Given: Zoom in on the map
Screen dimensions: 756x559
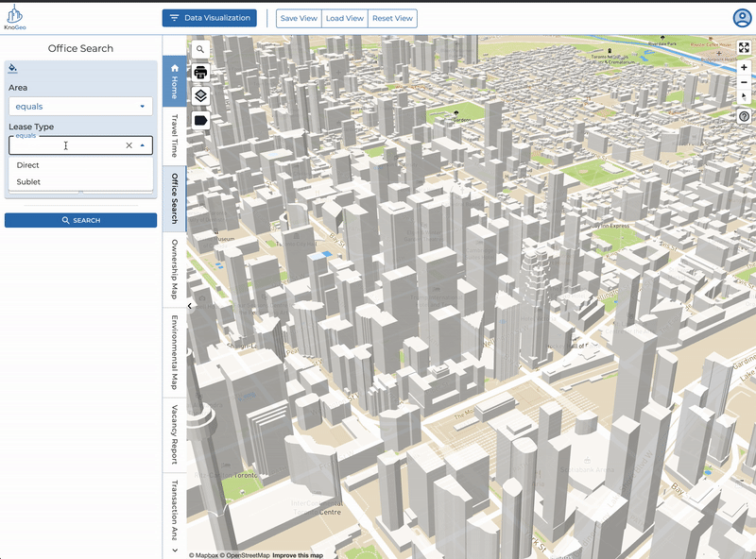Looking at the screenshot, I should (744, 68).
